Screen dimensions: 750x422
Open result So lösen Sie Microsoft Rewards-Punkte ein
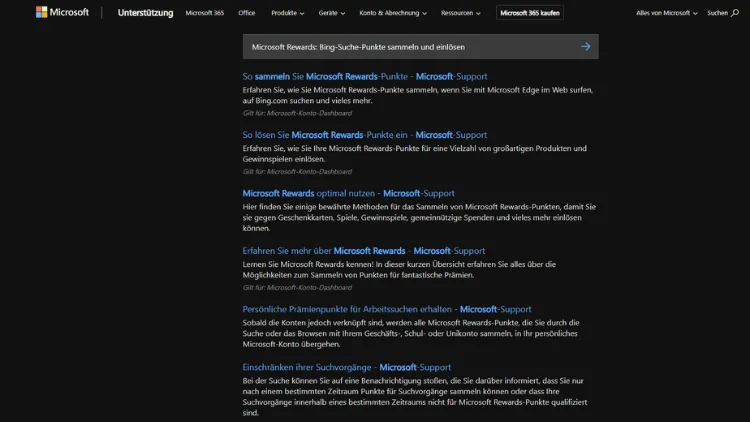pyautogui.click(x=364, y=134)
